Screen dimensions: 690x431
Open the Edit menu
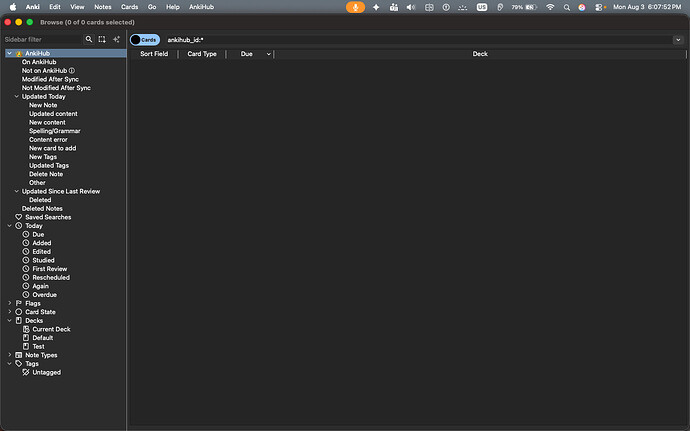pos(55,7)
